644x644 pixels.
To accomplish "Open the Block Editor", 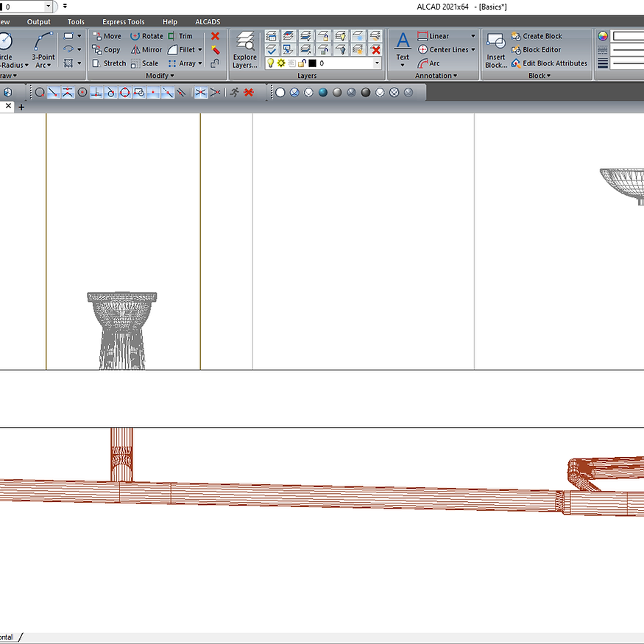I will click(x=536, y=50).
